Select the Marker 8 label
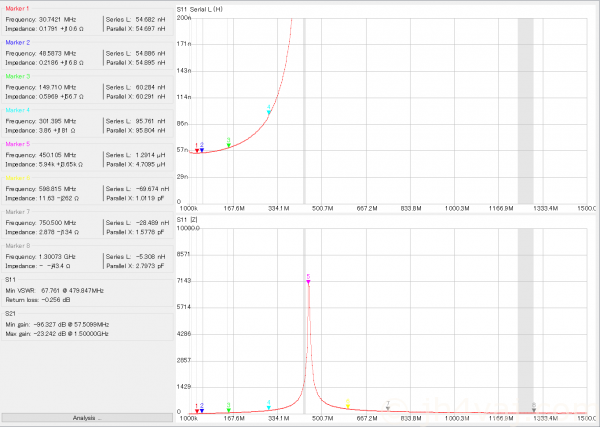 pyautogui.click(x=18, y=246)
